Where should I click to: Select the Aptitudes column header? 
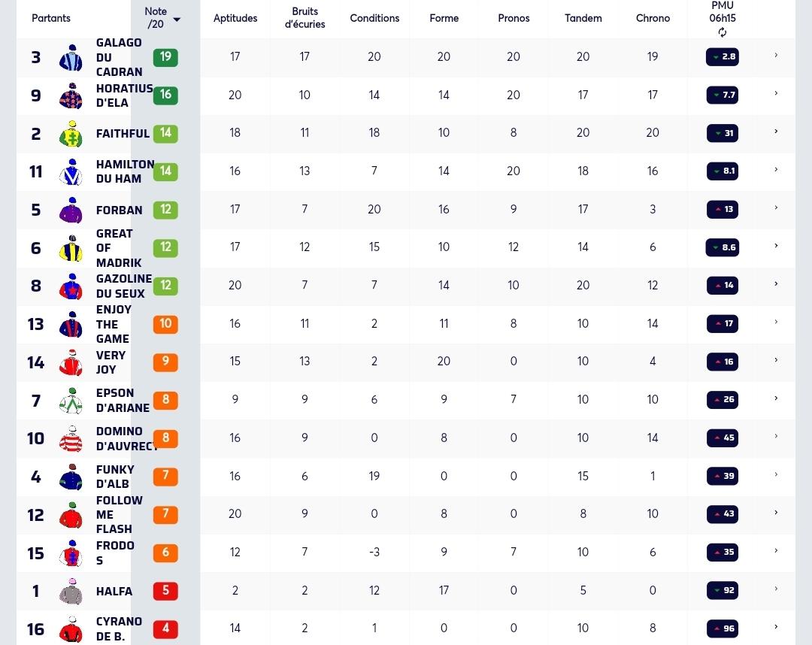(x=235, y=18)
